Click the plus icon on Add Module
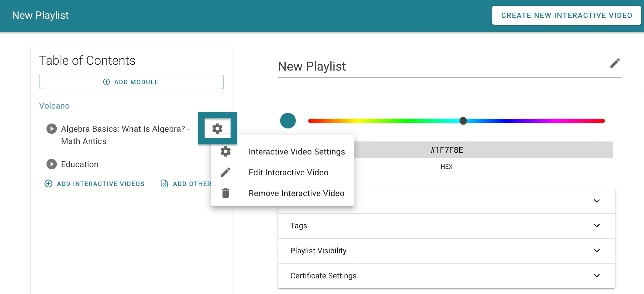 pos(107,82)
